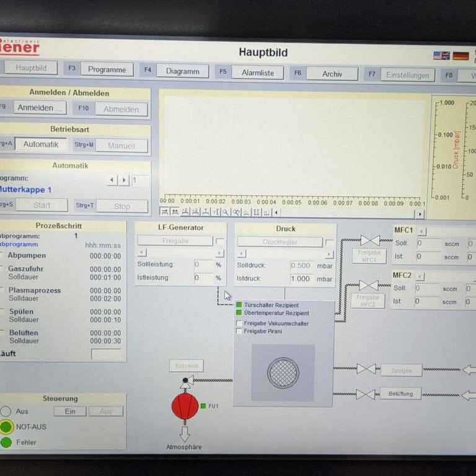The height and width of the screenshot is (476, 476).
Task: Click LF-Generator slider left arrow
Action: 142,252
